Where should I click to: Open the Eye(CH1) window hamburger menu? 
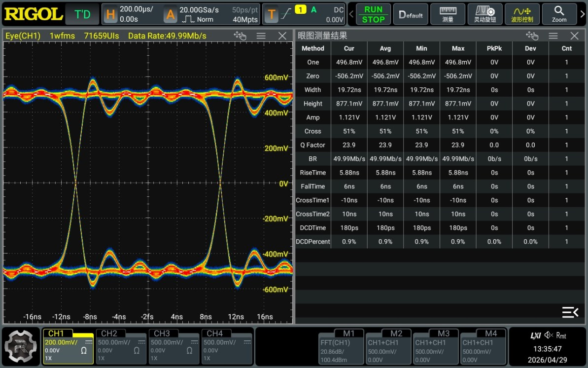point(261,36)
